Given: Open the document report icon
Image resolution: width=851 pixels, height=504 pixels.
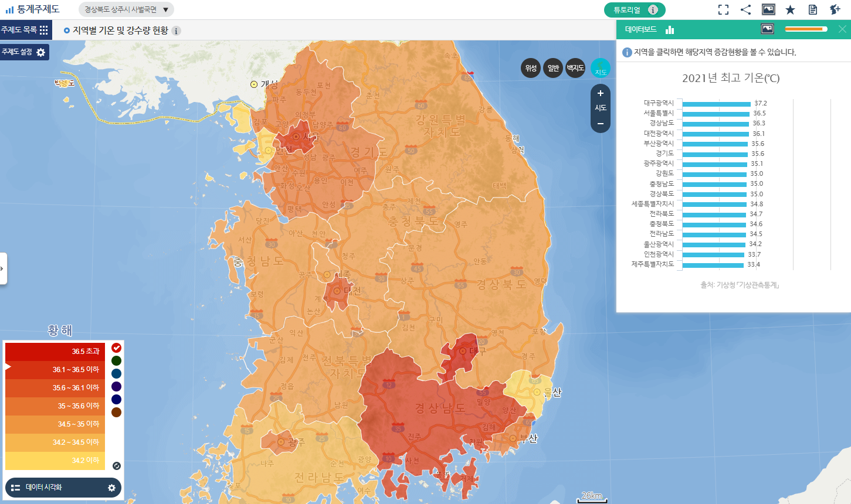Looking at the screenshot, I should click(812, 9).
